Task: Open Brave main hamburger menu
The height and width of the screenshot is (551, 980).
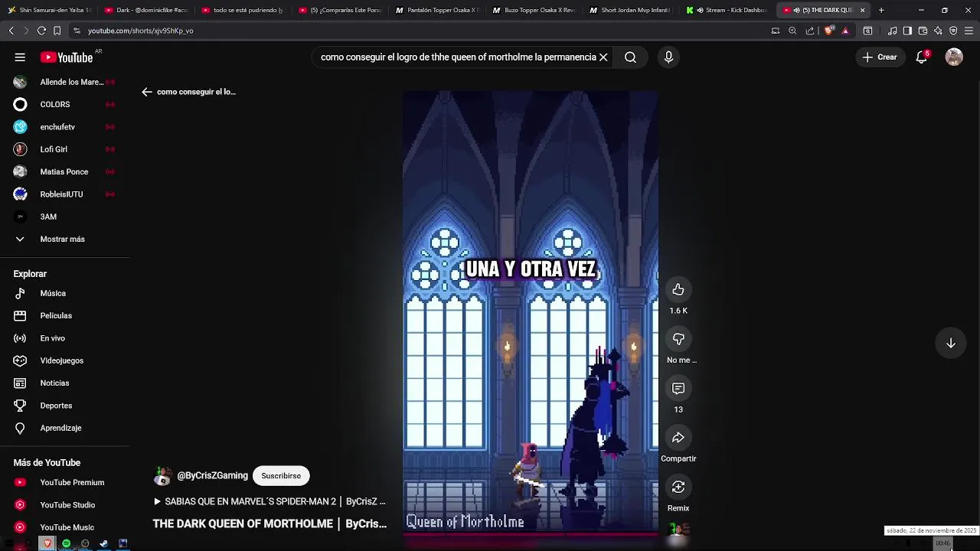Action: [x=969, y=31]
